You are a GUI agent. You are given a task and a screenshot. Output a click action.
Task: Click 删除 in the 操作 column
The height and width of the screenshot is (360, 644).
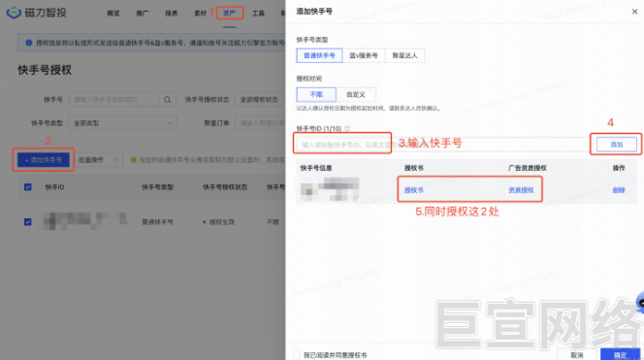619,190
